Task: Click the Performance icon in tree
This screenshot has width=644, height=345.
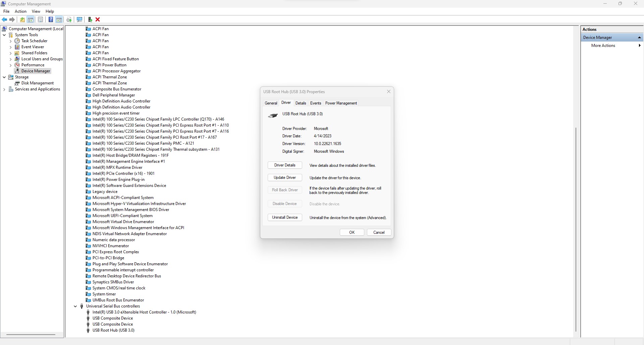Action: pos(17,65)
